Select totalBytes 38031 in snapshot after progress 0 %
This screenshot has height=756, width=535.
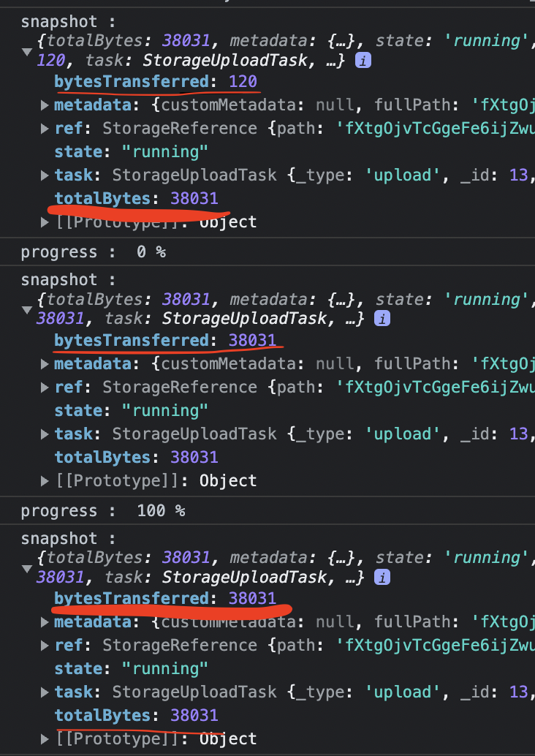click(x=136, y=457)
